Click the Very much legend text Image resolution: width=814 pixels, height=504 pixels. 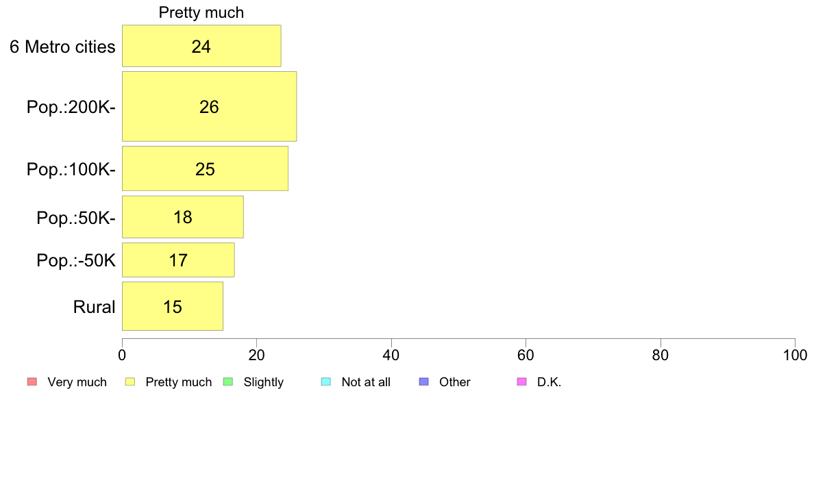pyautogui.click(x=77, y=382)
